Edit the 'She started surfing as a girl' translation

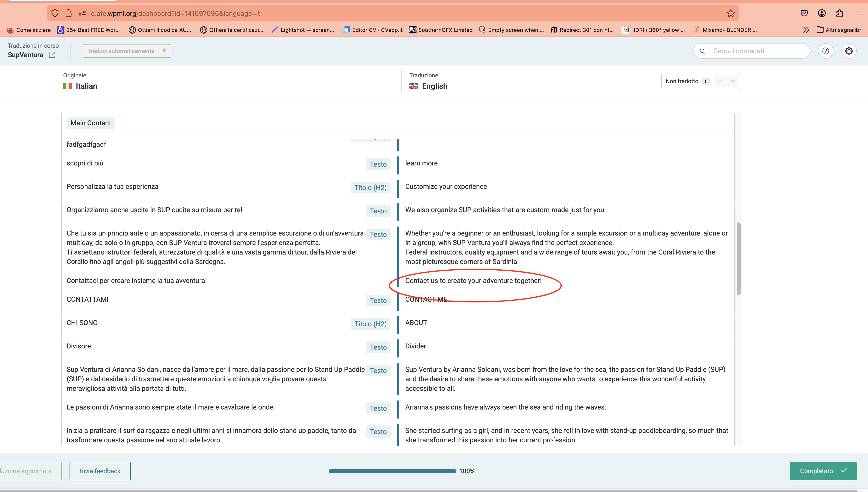pyautogui.click(x=567, y=435)
